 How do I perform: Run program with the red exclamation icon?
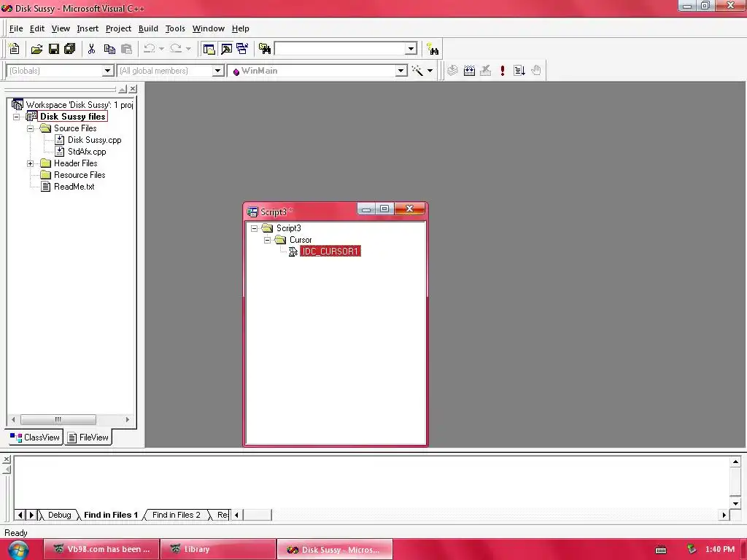502,71
